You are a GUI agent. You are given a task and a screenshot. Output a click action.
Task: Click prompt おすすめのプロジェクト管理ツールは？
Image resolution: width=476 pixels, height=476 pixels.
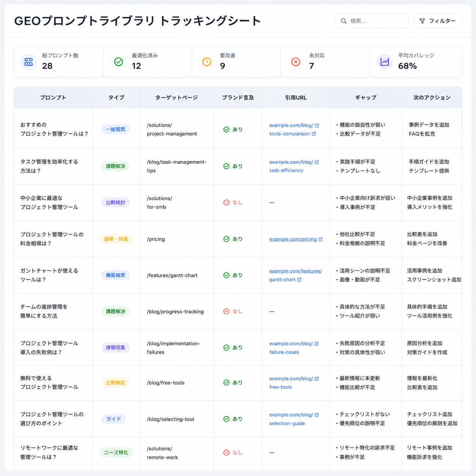54,129
